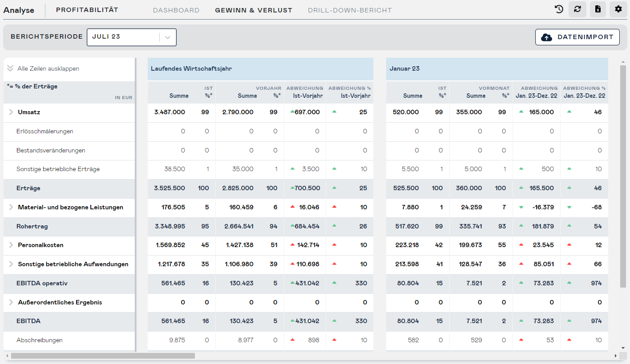Click the Datenimport button
Screen dimensions: 630x364
(577, 37)
